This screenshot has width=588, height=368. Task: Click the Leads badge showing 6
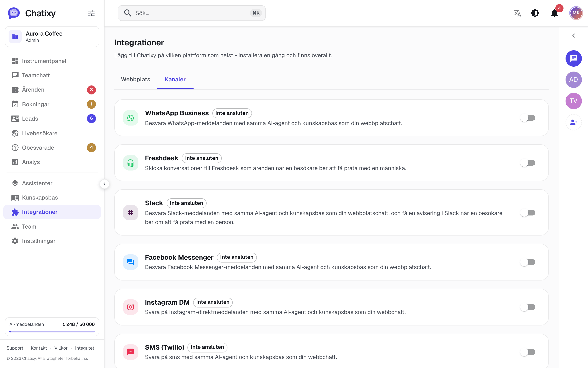coord(91,119)
